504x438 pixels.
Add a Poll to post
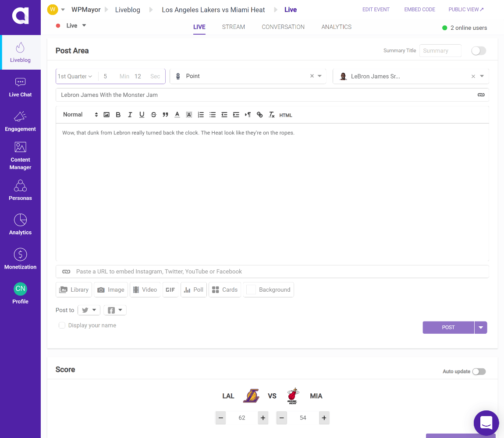194,290
